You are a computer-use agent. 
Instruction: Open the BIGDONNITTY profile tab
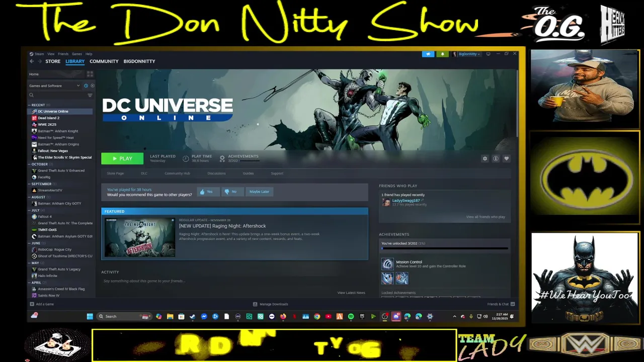tap(139, 61)
